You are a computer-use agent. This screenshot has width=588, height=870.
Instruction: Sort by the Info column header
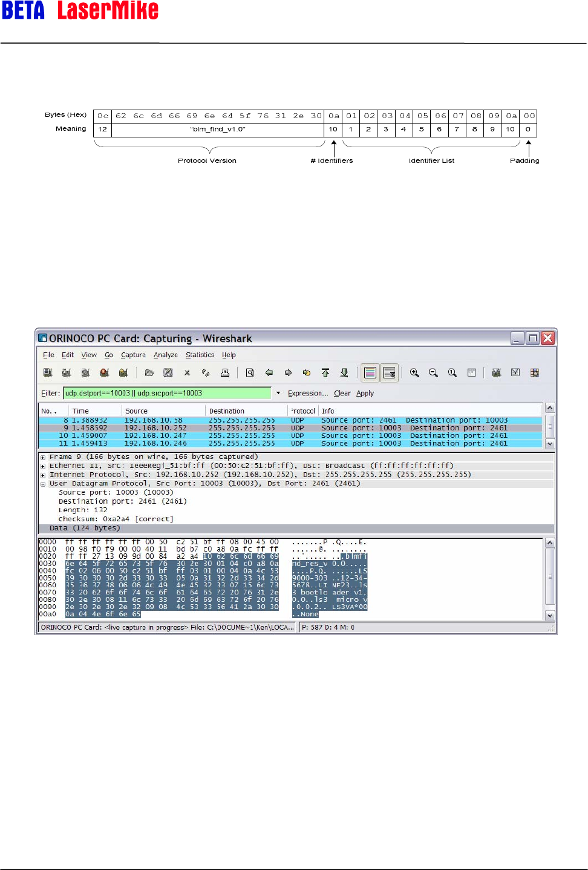[430, 411]
